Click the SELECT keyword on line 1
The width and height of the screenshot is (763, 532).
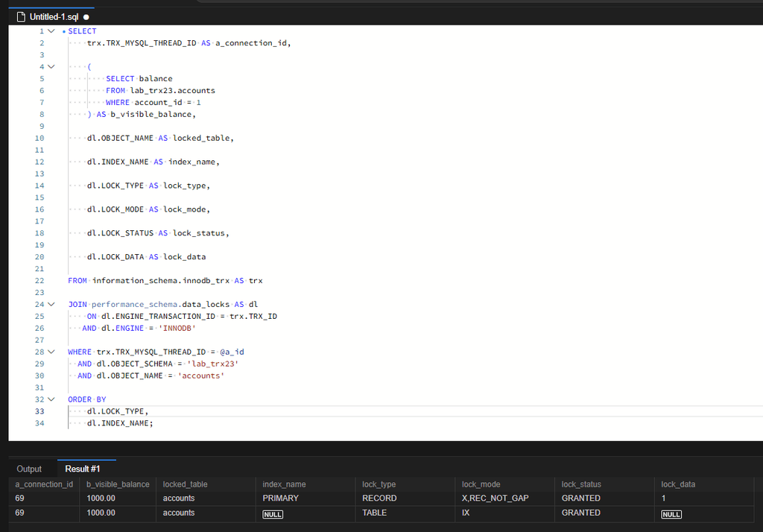coord(82,31)
